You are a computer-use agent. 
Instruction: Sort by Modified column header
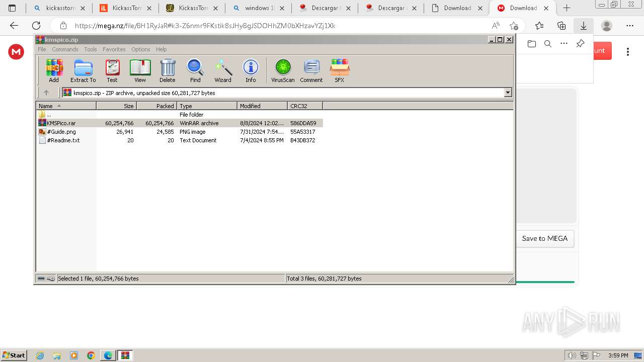click(262, 106)
